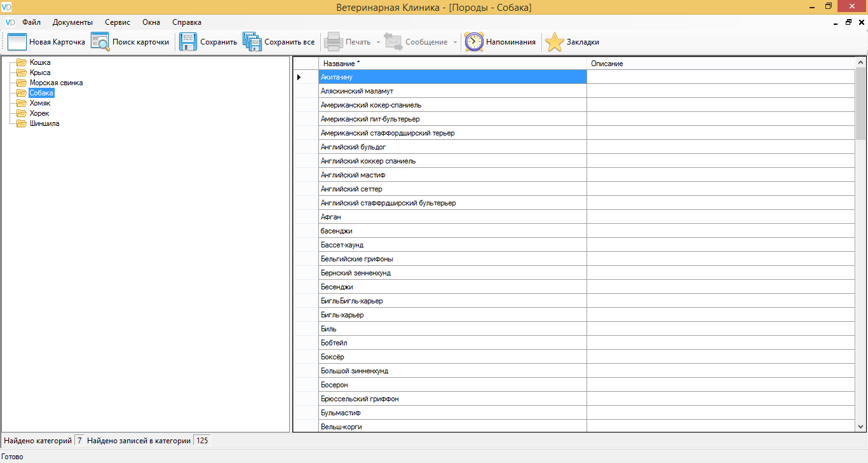
Task: Open the dropdown arrow next to Сообщение
Action: pyautogui.click(x=455, y=43)
